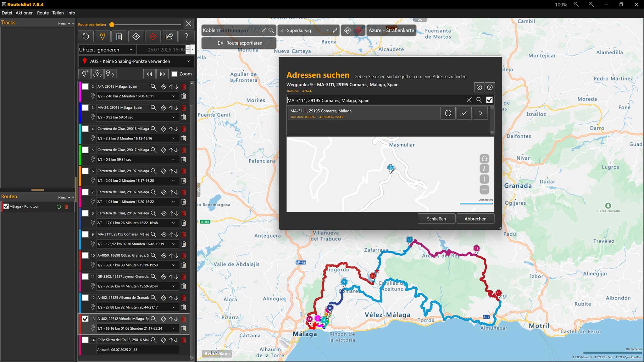Zoom out the preview map with minus

coord(485,190)
